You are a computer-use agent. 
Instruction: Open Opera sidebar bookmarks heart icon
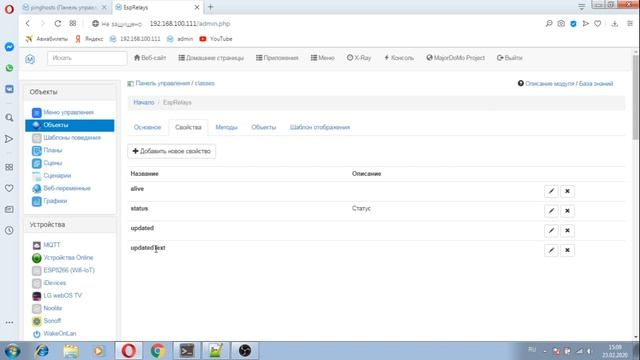pyautogui.click(x=9, y=188)
